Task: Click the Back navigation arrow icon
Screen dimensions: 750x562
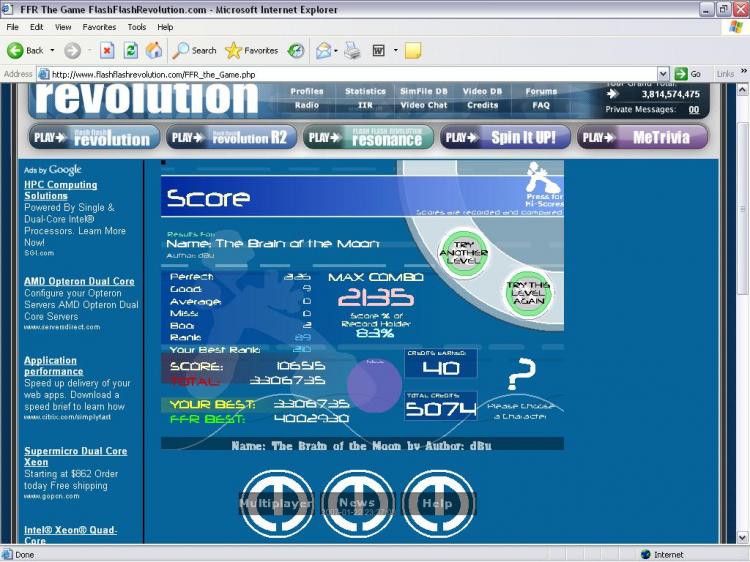Action: coord(15,50)
